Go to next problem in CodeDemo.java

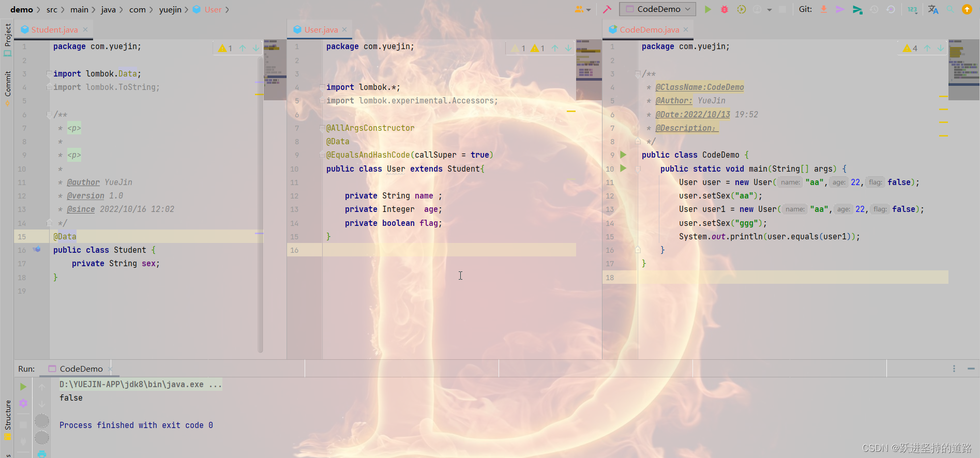941,48
